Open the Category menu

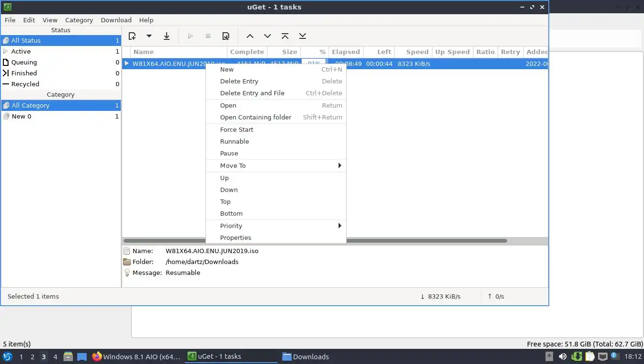tap(79, 20)
